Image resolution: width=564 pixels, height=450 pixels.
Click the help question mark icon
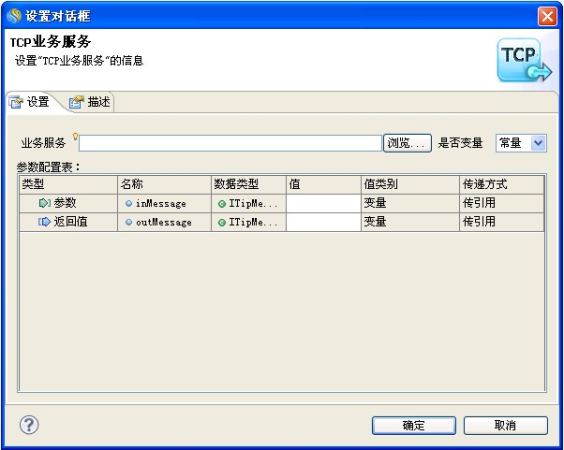click(x=29, y=425)
